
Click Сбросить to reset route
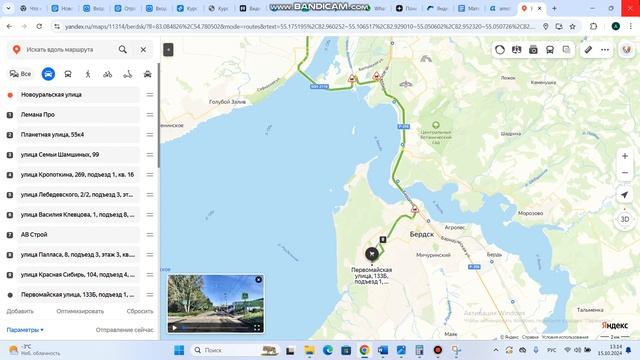click(x=140, y=311)
